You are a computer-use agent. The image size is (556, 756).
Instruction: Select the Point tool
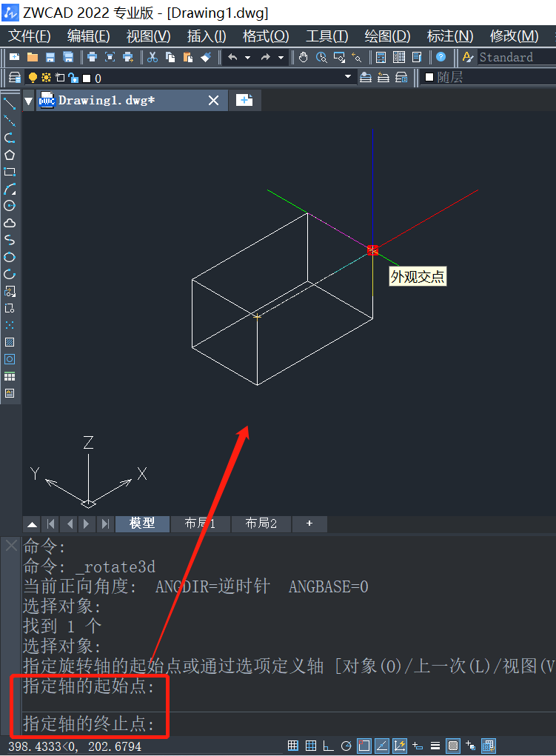(10, 325)
